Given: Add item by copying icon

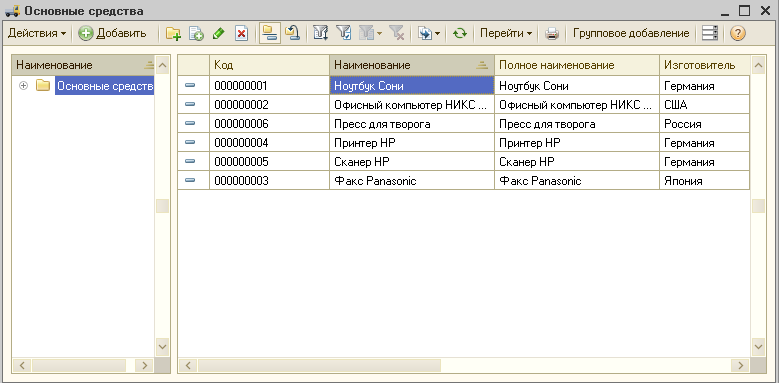Looking at the screenshot, I should click(196, 34).
